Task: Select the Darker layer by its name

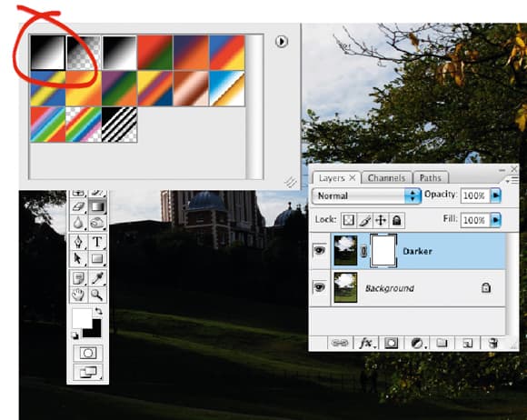Action: pos(417,251)
